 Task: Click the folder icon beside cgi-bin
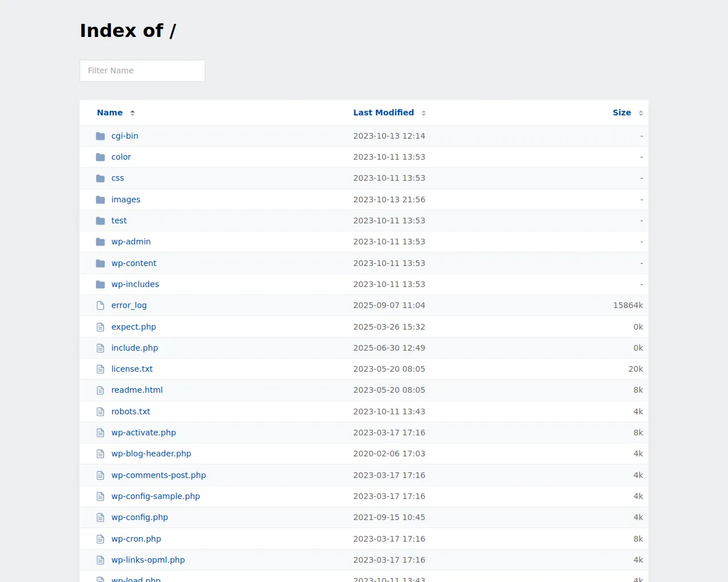pyautogui.click(x=101, y=136)
